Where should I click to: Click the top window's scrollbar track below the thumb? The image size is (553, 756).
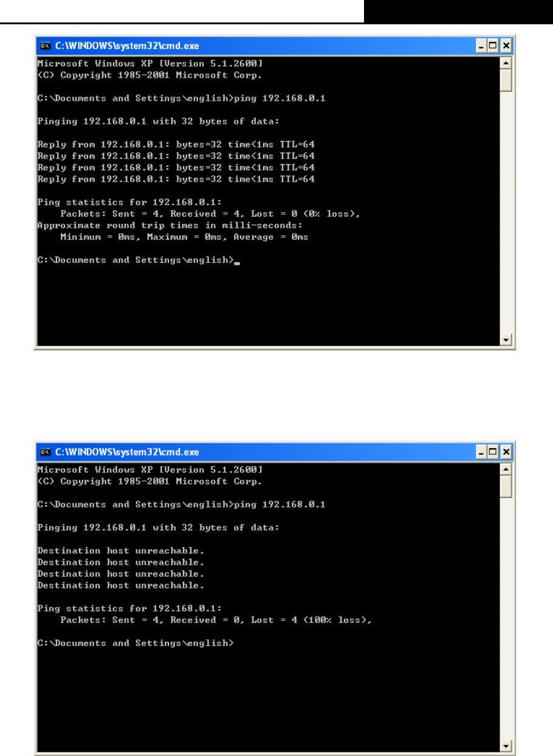(506, 213)
